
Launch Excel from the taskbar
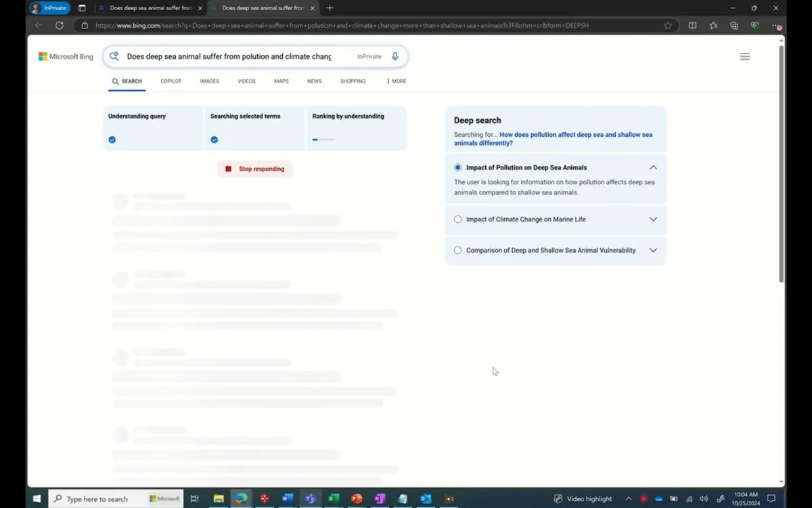tap(333, 499)
